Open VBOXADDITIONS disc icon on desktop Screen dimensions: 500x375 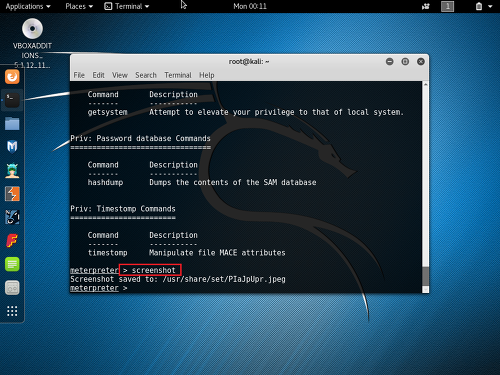(x=32, y=29)
